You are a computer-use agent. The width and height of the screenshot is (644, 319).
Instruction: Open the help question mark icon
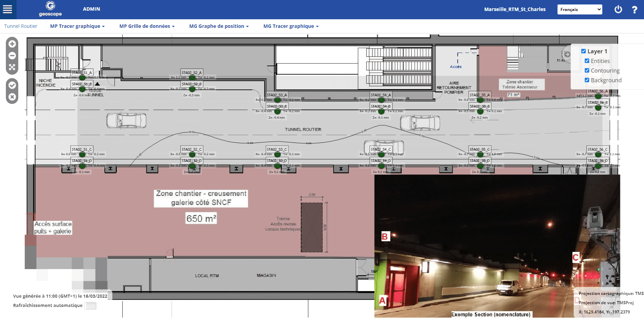[634, 10]
